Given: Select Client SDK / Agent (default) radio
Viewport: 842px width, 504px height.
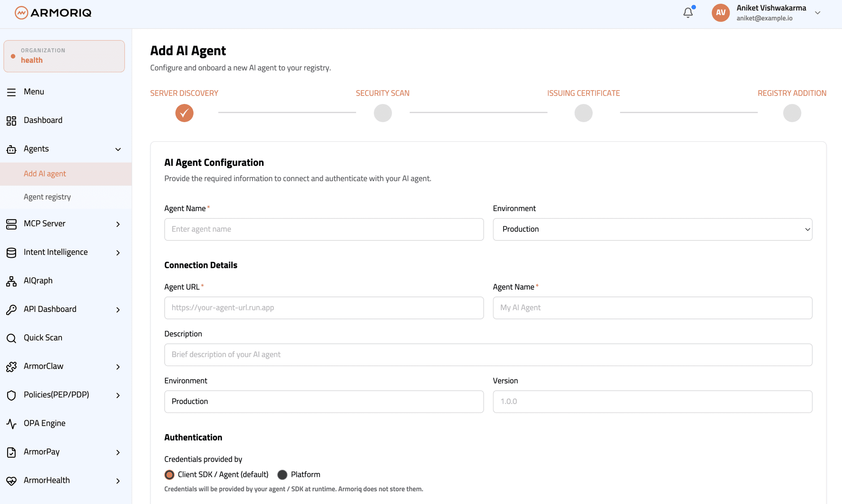Looking at the screenshot, I should click(x=169, y=475).
